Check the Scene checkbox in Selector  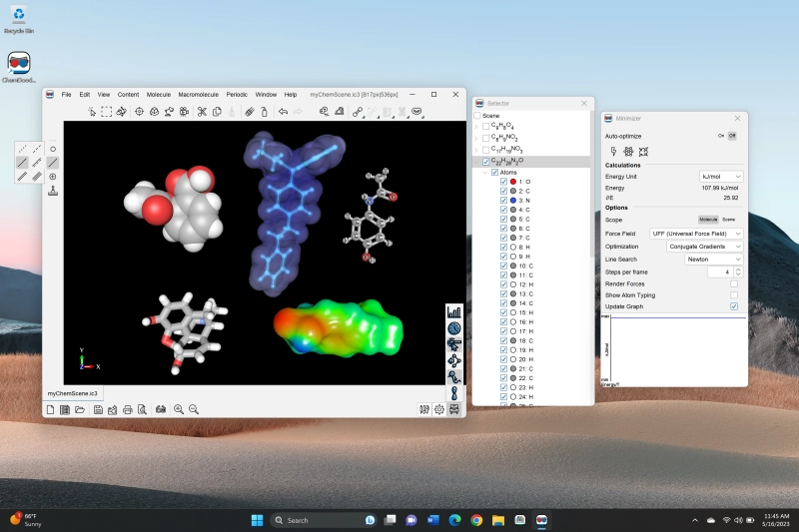click(x=477, y=116)
